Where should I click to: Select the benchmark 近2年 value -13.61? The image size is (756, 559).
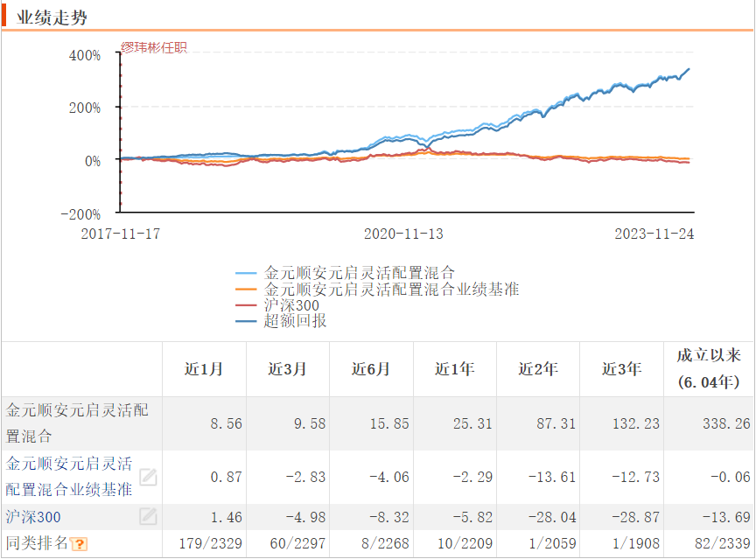click(x=552, y=477)
